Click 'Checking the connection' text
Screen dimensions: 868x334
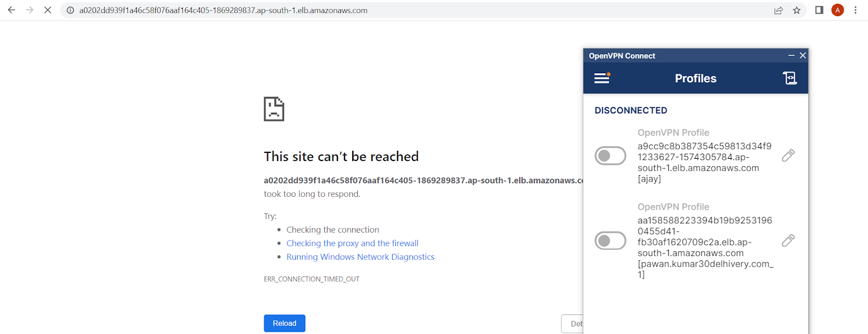[333, 230]
